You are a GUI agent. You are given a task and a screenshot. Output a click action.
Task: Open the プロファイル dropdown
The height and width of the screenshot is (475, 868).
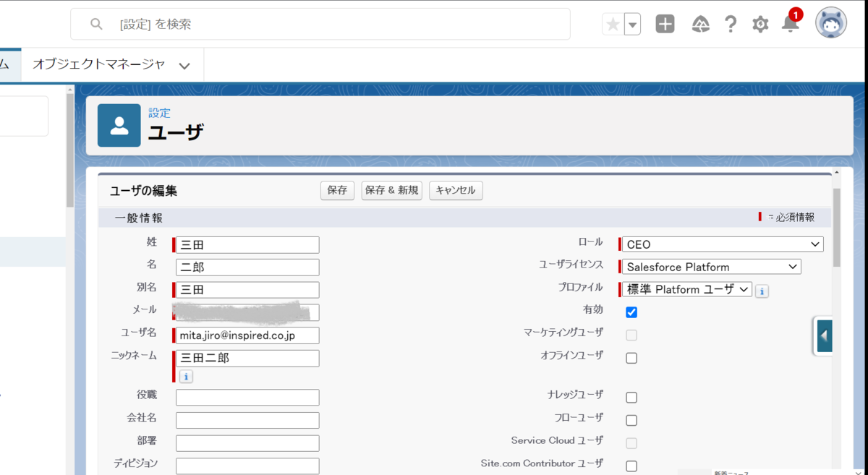click(685, 289)
